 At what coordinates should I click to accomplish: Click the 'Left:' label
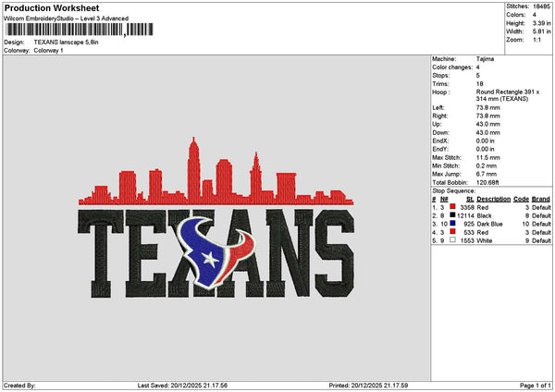[x=438, y=107]
